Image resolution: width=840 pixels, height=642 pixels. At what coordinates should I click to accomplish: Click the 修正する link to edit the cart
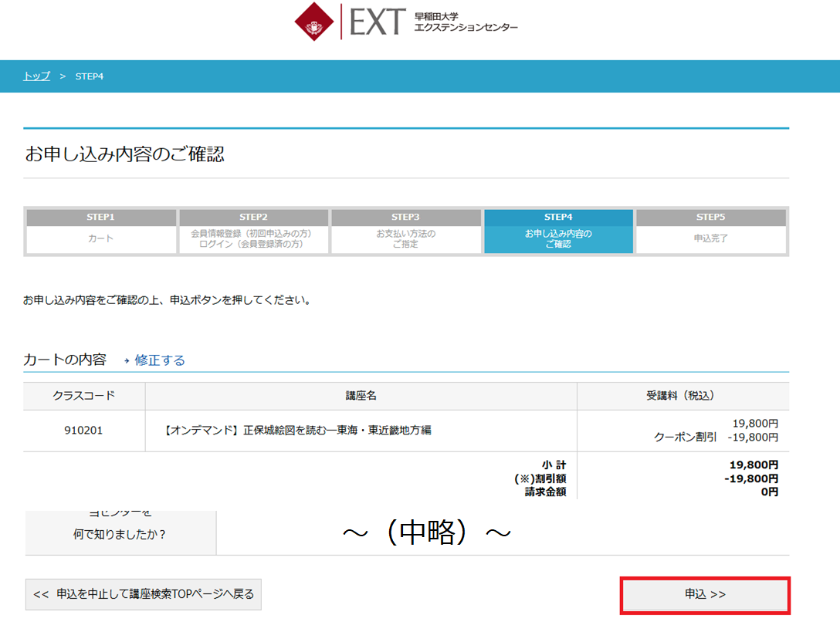[160, 360]
